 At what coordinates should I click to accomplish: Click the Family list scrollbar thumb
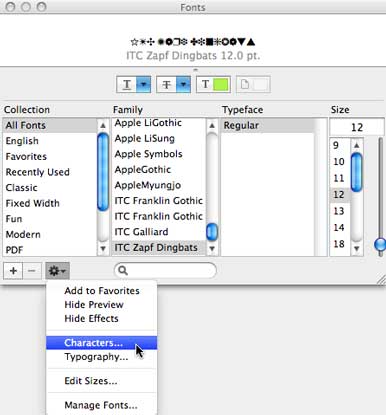pos(212,232)
